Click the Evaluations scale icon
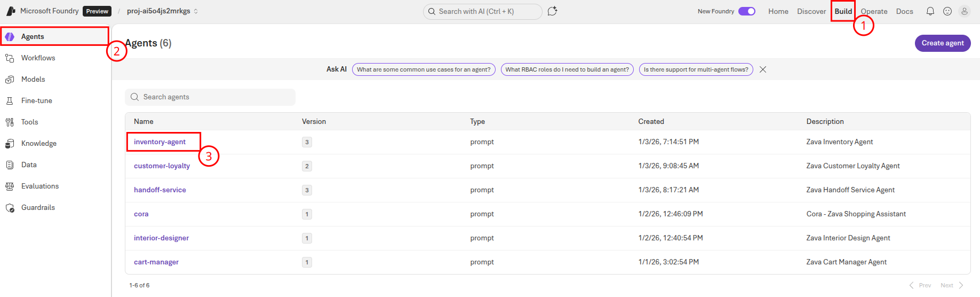The width and height of the screenshot is (980, 297). click(x=10, y=186)
